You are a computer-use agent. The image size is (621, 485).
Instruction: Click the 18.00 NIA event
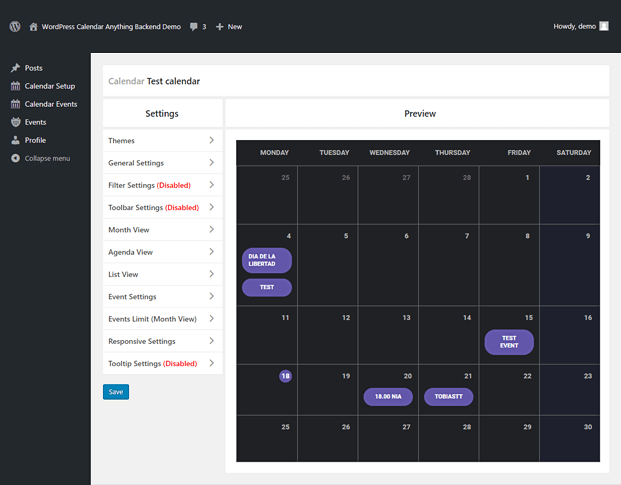coord(388,396)
